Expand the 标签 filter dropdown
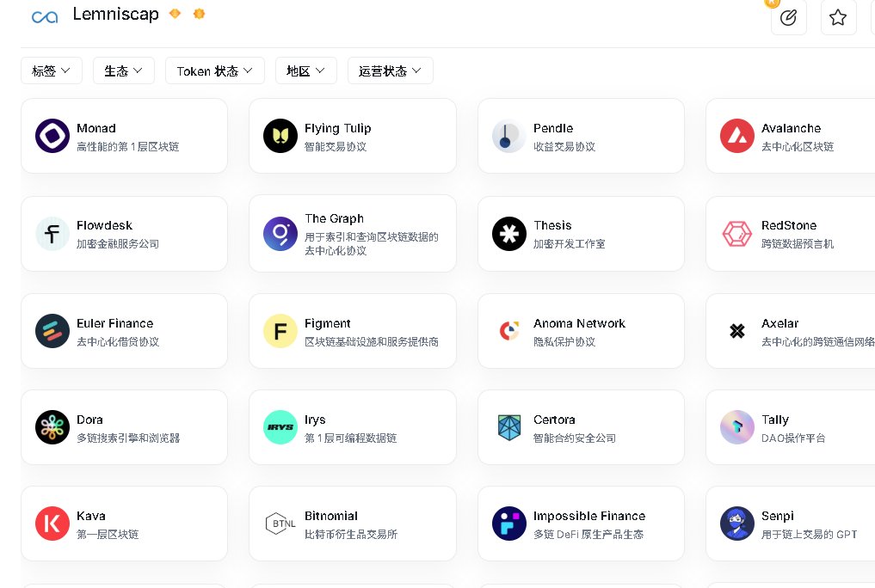This screenshot has height=588, width=875. pyautogui.click(x=52, y=70)
